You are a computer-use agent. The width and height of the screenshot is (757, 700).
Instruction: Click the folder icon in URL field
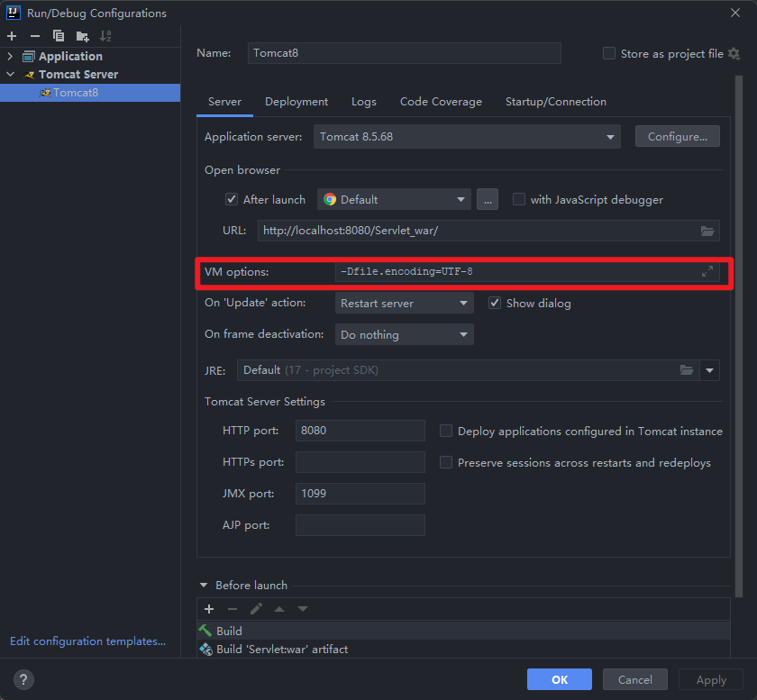coord(707,231)
